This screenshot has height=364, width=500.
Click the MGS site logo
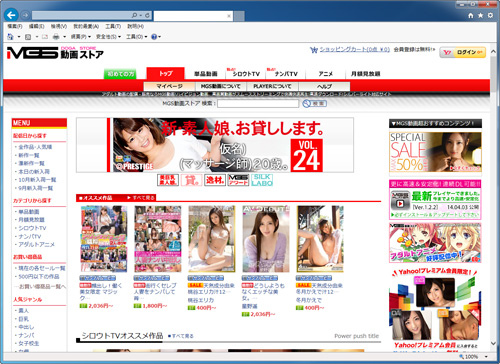[55, 53]
